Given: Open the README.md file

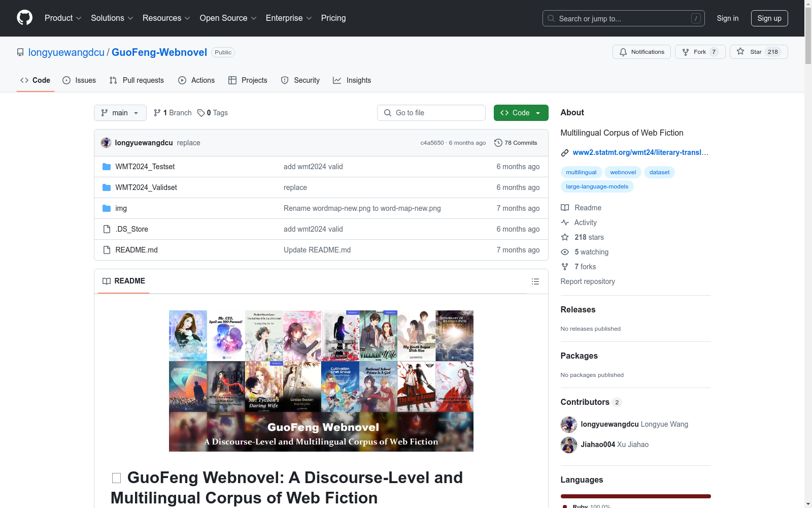Looking at the screenshot, I should (x=137, y=250).
